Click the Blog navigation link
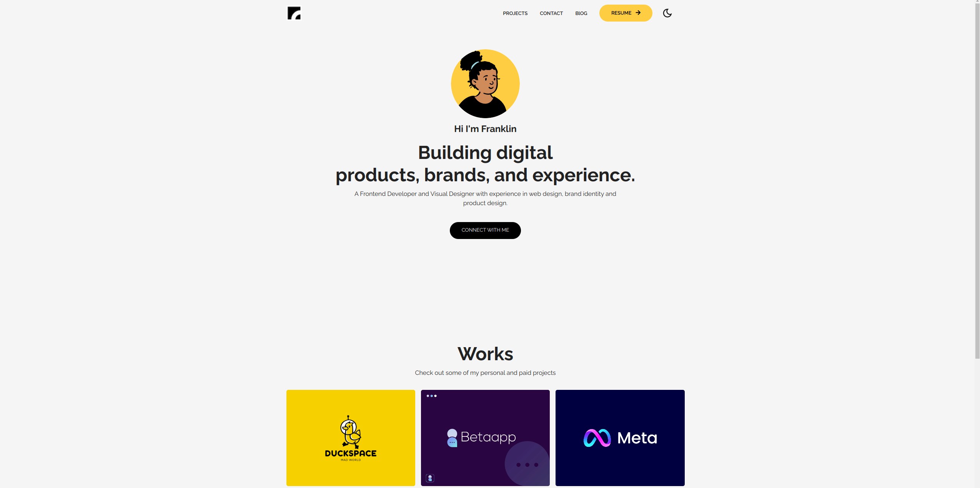 pyautogui.click(x=581, y=13)
